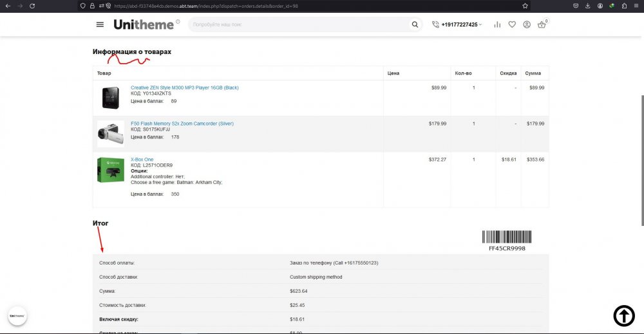This screenshot has height=334, width=644.
Task: Open Creative ZEN Style M300 MP3 Player link
Action: [x=184, y=88]
